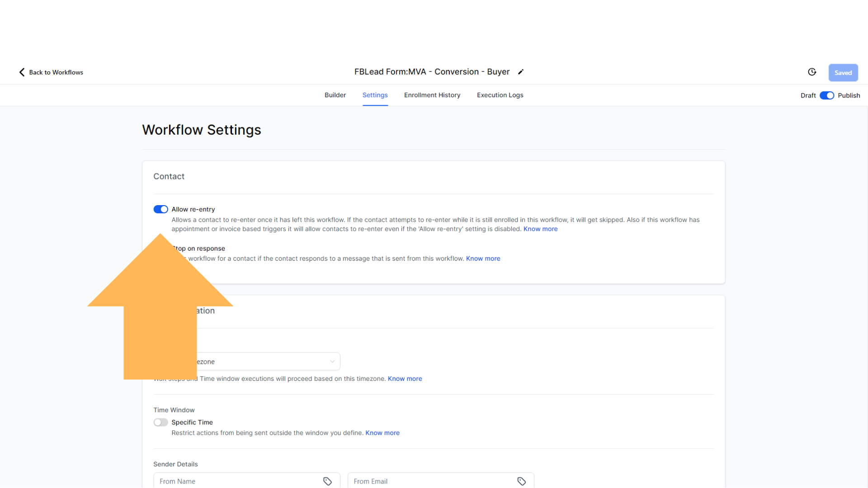Select the Settings tab

375,95
